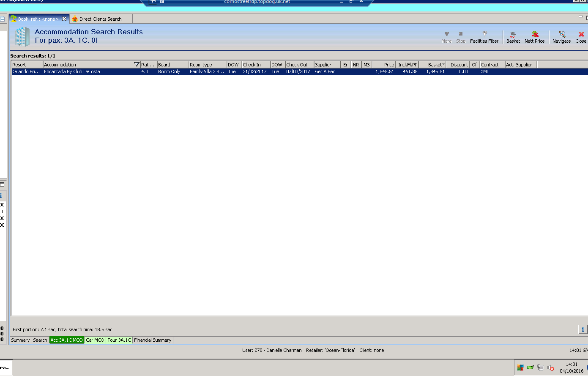The width and height of the screenshot is (588, 376).
Task: Switch to the Direct Clients Search tab
Action: [x=101, y=19]
